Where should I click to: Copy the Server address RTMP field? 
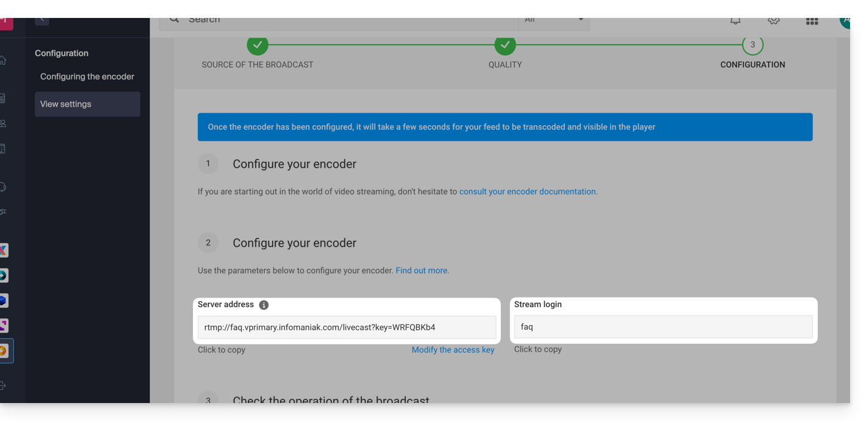click(347, 328)
